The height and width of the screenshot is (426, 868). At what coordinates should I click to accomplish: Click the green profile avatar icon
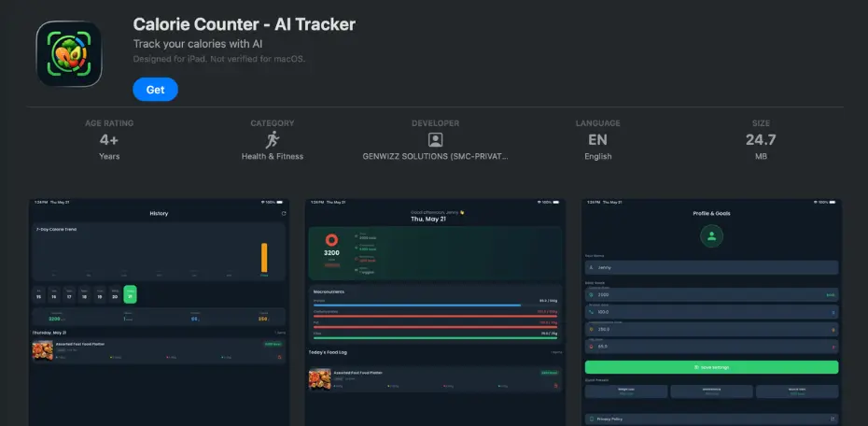(711, 236)
